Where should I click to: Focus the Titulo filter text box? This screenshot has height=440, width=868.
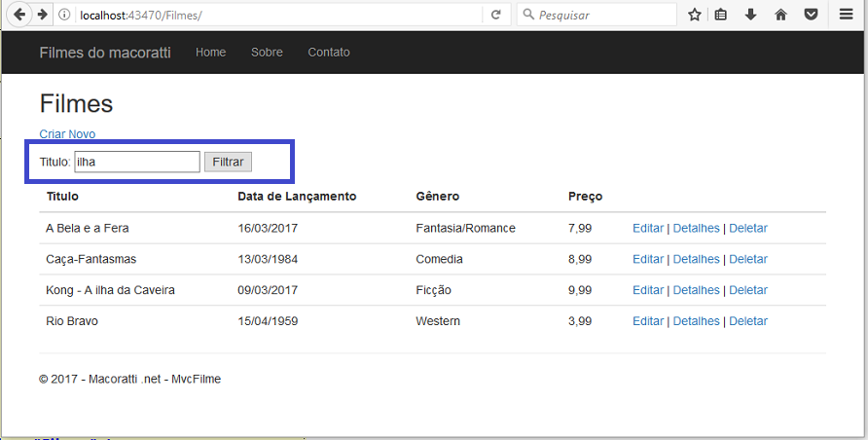tap(137, 162)
